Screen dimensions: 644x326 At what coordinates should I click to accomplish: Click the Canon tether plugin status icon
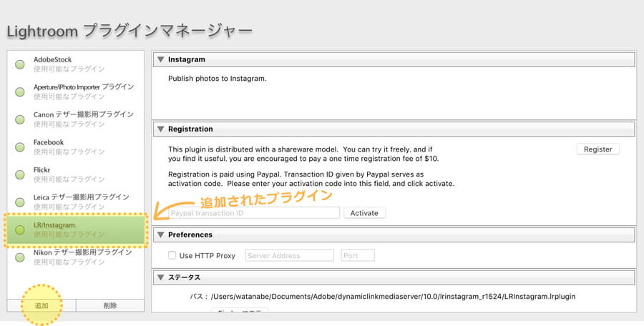click(x=20, y=119)
